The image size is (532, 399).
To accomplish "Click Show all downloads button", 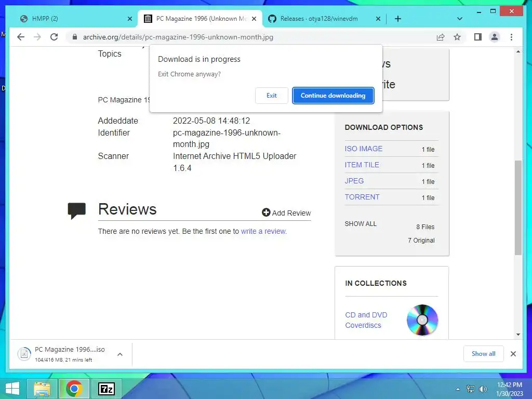I will pyautogui.click(x=483, y=354).
